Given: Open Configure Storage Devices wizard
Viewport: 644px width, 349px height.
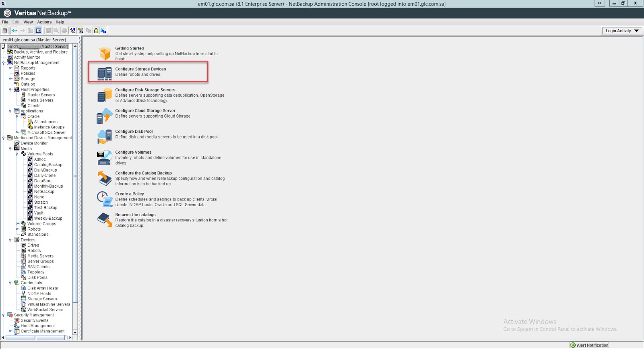Looking at the screenshot, I should [x=140, y=69].
